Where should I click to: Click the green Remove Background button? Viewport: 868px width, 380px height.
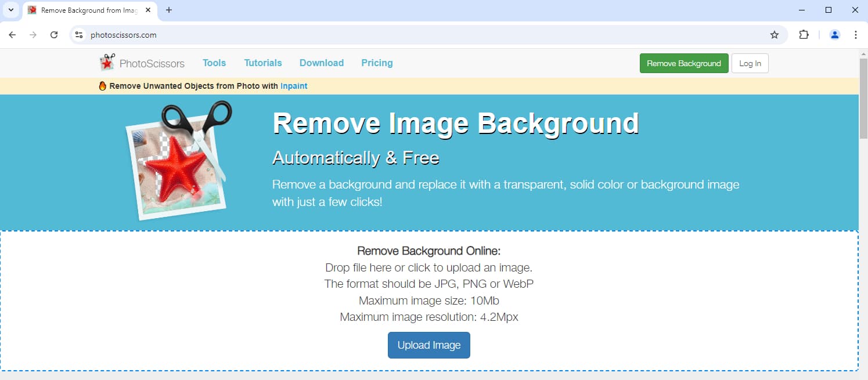(683, 63)
